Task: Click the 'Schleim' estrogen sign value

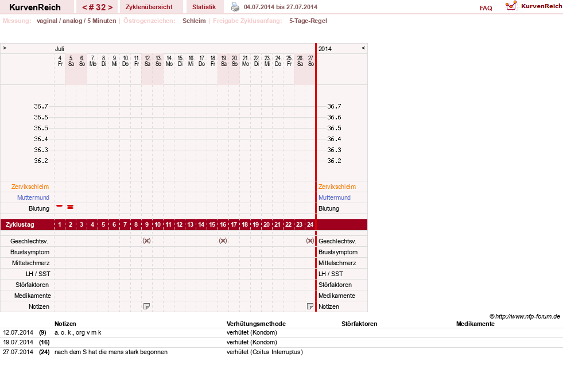Action: click(194, 21)
